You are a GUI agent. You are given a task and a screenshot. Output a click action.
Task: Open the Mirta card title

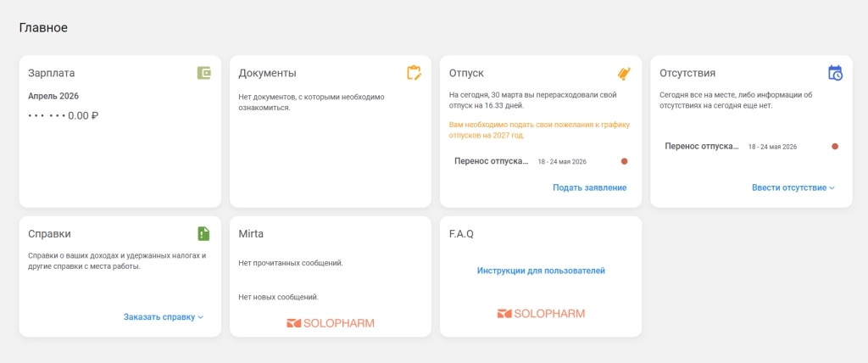tap(251, 234)
